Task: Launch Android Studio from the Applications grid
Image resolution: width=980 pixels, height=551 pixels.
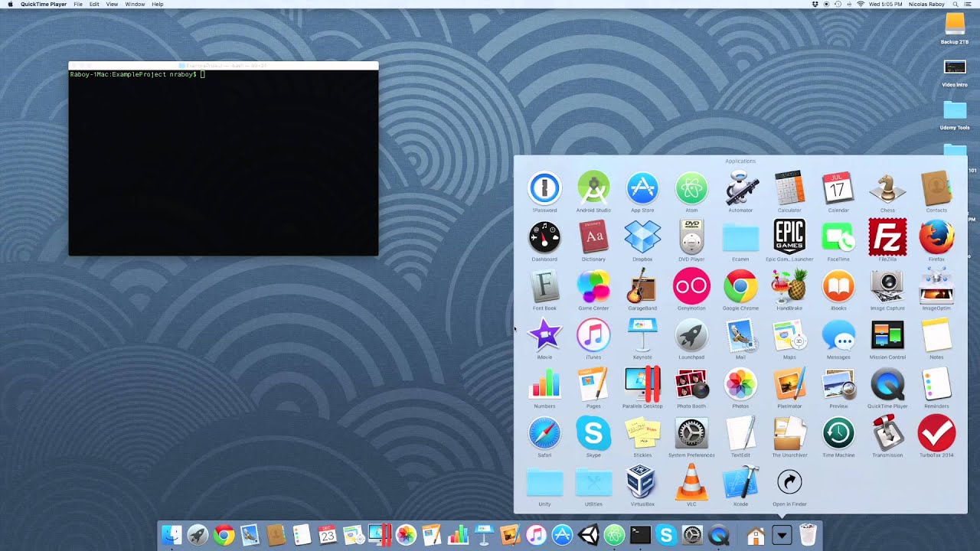Action: click(593, 188)
